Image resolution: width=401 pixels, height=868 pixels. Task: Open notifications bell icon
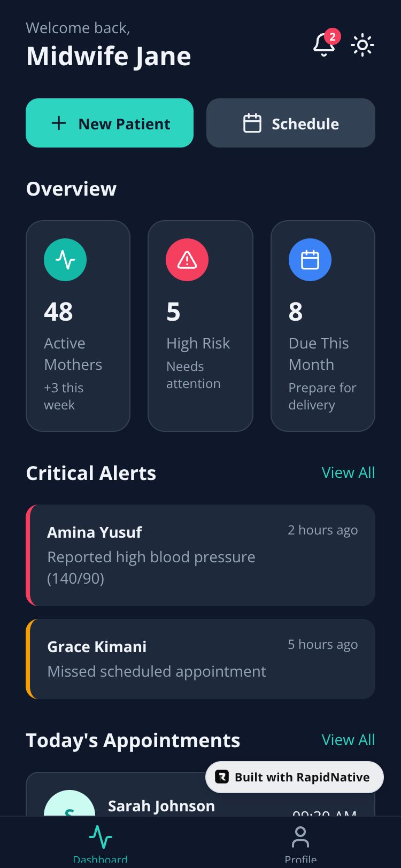pos(323,45)
